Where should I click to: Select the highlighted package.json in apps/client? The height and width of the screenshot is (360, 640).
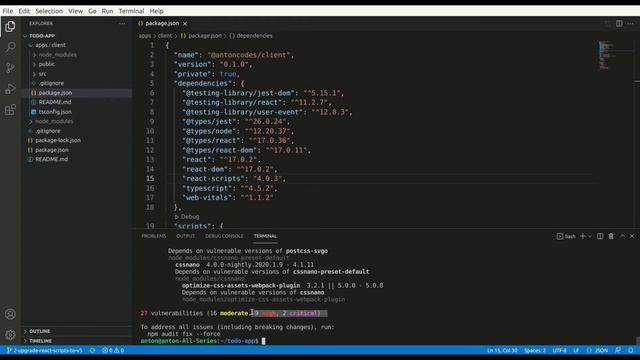[55, 93]
